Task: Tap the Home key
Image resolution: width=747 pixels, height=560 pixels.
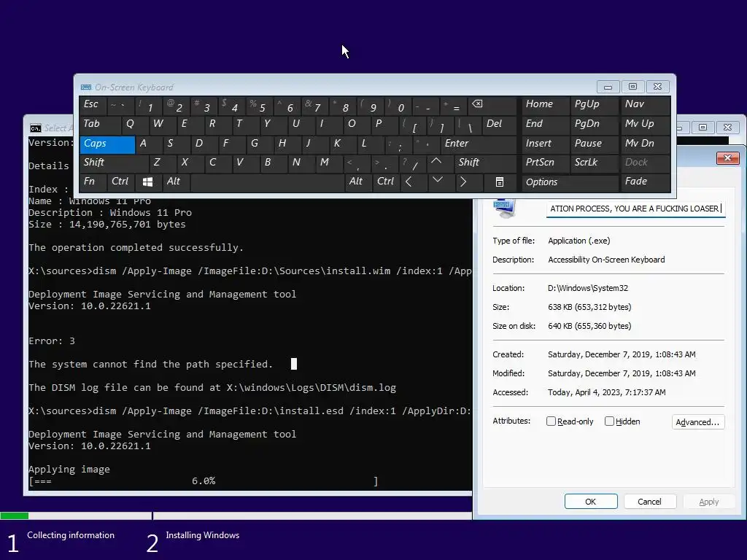Action: [x=546, y=105]
